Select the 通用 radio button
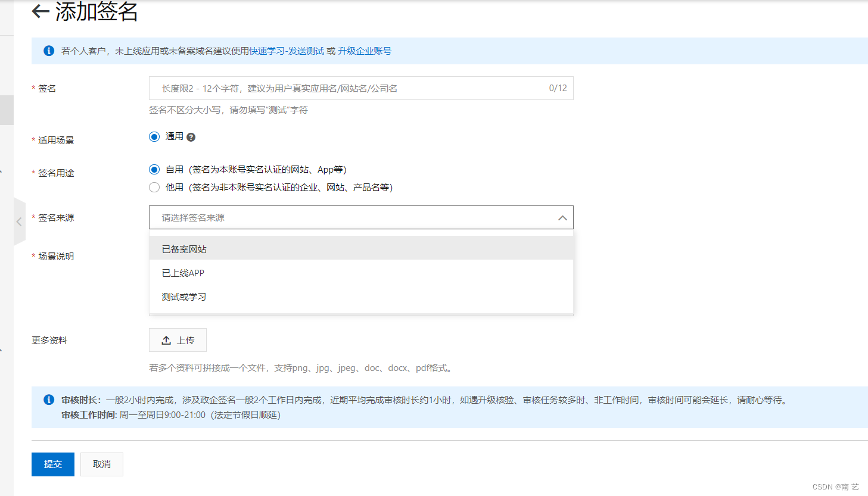This screenshot has width=868, height=496. [x=154, y=136]
